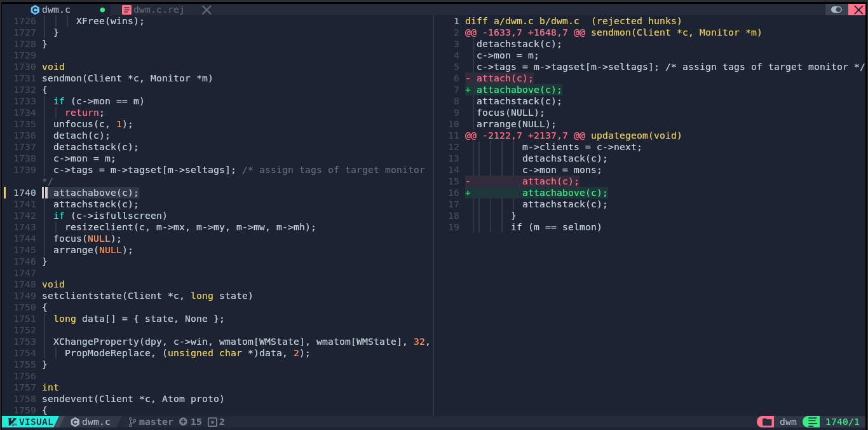Click the added lines plus icon showing 15
Image resolution: width=868 pixels, height=430 pixels.
[x=183, y=422]
